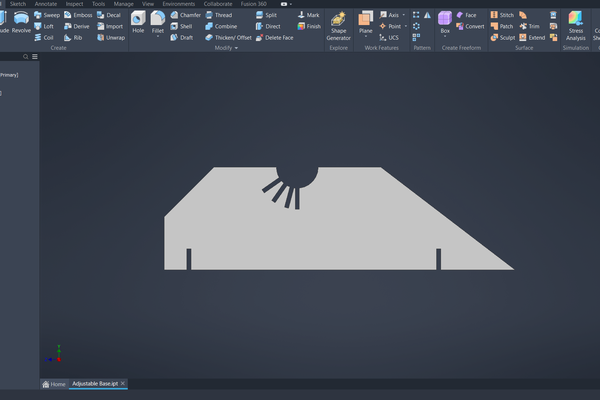The height and width of the screenshot is (400, 600).
Task: Select the Sweep tool
Action: click(47, 15)
